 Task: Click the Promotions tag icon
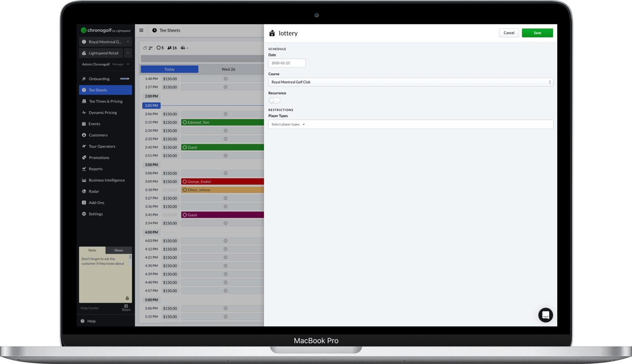[x=84, y=157]
